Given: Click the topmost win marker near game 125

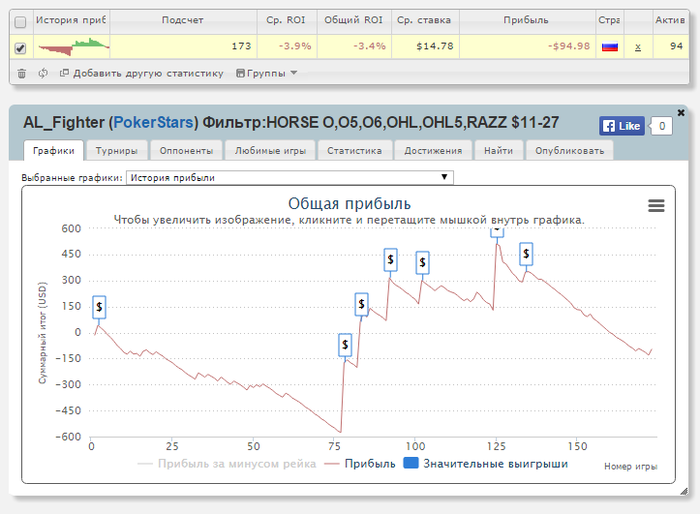Looking at the screenshot, I should [497, 232].
